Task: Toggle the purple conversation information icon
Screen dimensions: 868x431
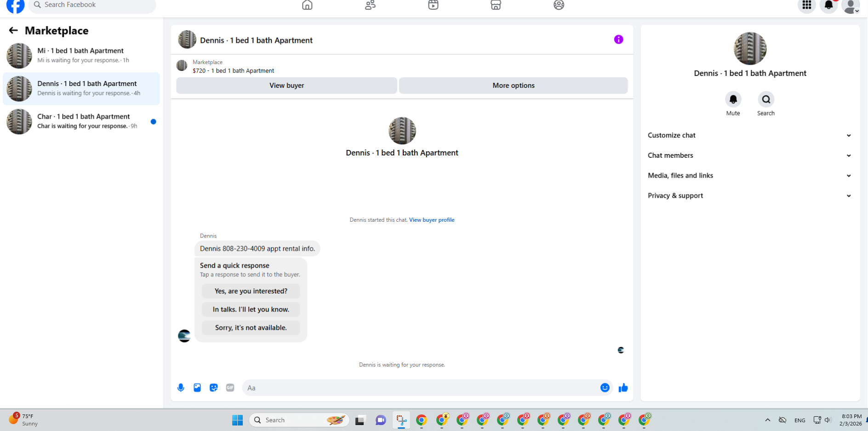Action: point(619,40)
